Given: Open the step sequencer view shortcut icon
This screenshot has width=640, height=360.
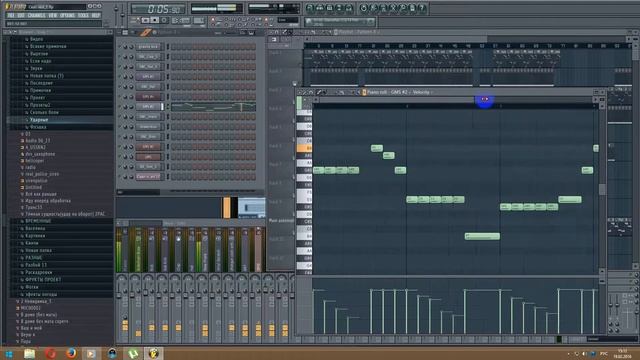Looking at the screenshot, I should pos(320,8).
